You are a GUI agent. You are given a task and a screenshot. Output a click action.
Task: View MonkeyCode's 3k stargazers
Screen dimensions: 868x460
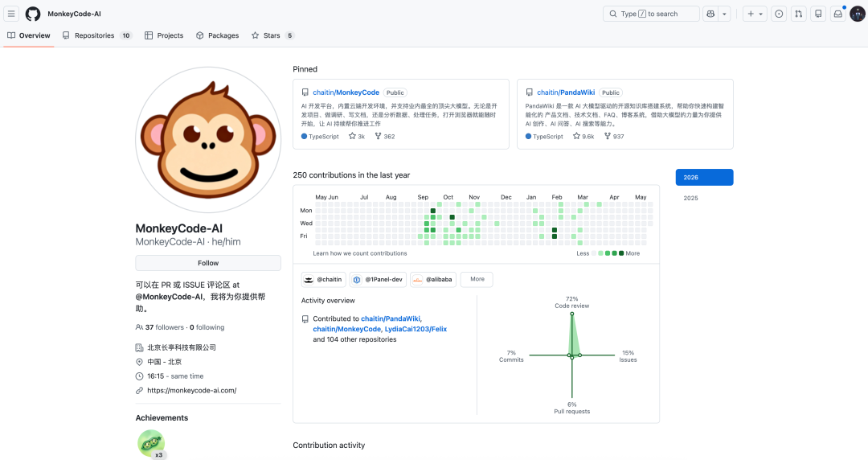357,137
